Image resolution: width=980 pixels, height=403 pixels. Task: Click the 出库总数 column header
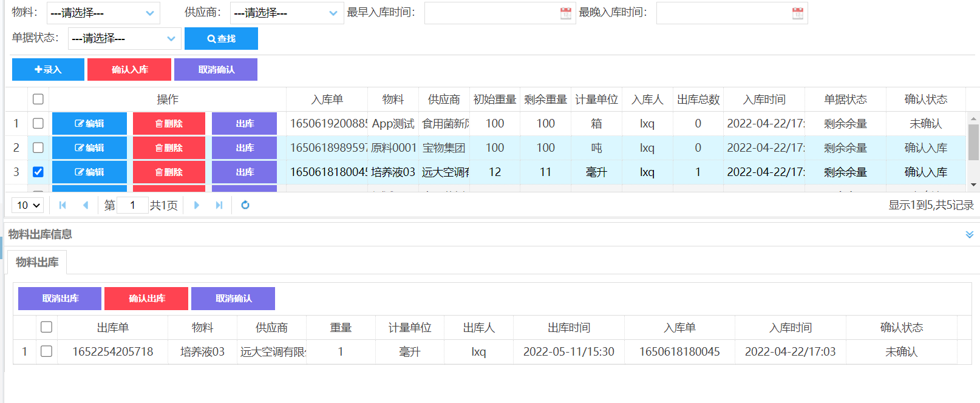pyautogui.click(x=698, y=100)
